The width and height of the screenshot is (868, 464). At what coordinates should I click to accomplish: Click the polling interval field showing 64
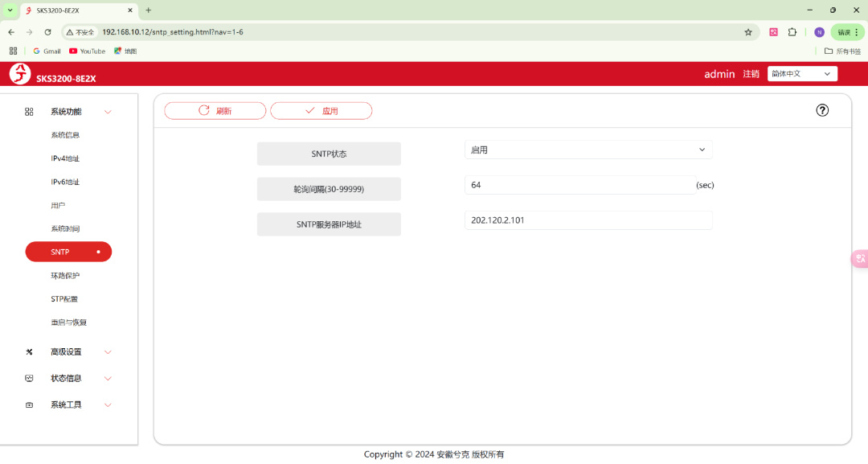pyautogui.click(x=580, y=185)
